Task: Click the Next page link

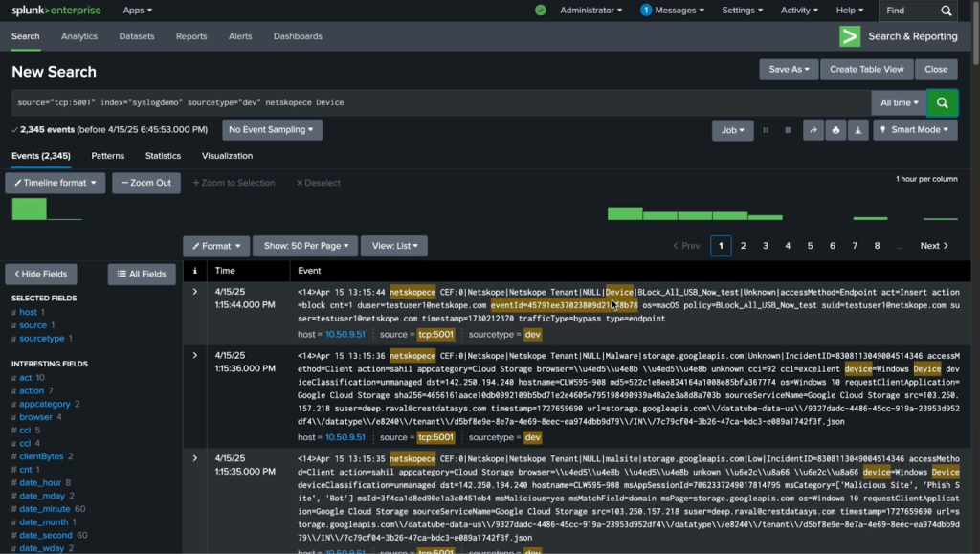Action: tap(934, 246)
